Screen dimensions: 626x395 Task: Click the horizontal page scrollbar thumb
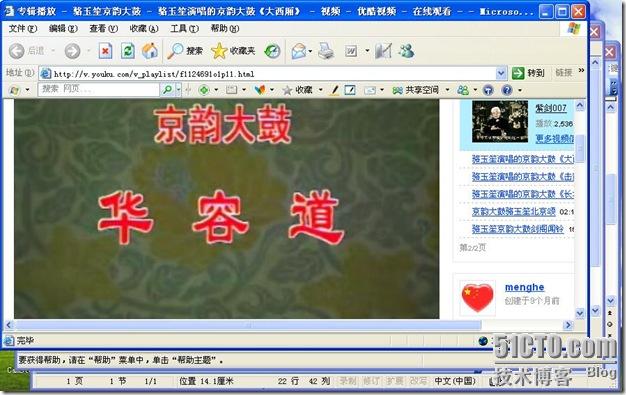(248, 325)
